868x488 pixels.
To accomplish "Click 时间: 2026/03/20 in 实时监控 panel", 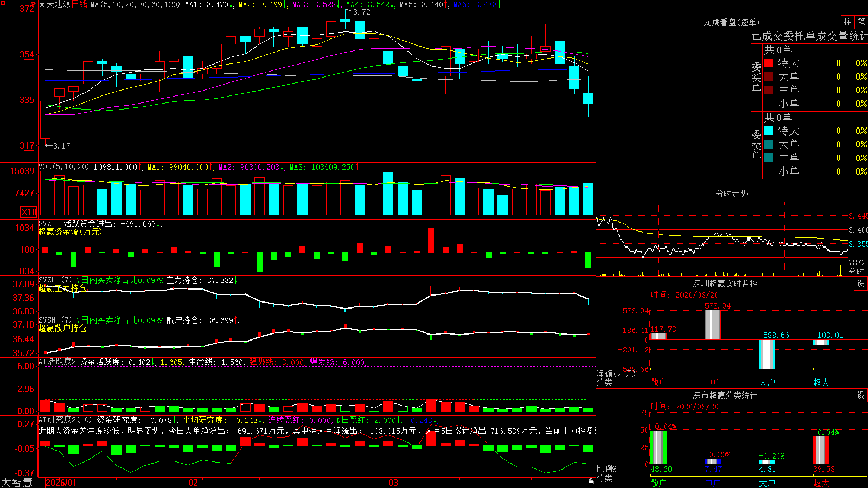I will (684, 295).
